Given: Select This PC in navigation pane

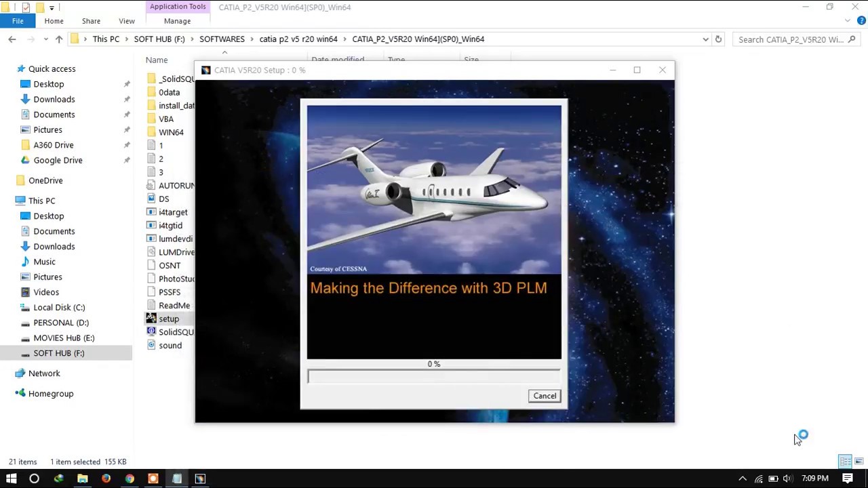Looking at the screenshot, I should pos(41,201).
